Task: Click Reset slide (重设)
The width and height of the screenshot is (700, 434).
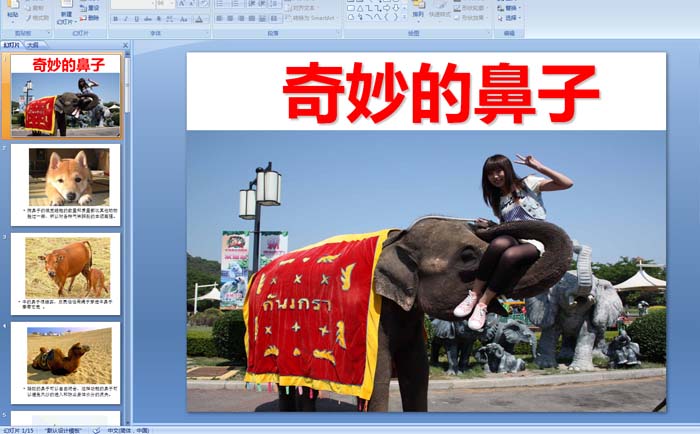Action: point(90,8)
